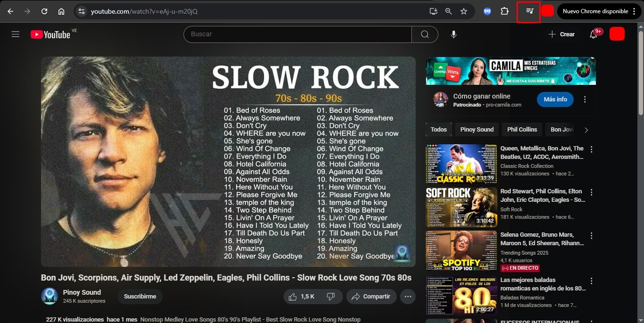Click the address bar URL
This screenshot has width=644, height=323.
[x=144, y=11]
